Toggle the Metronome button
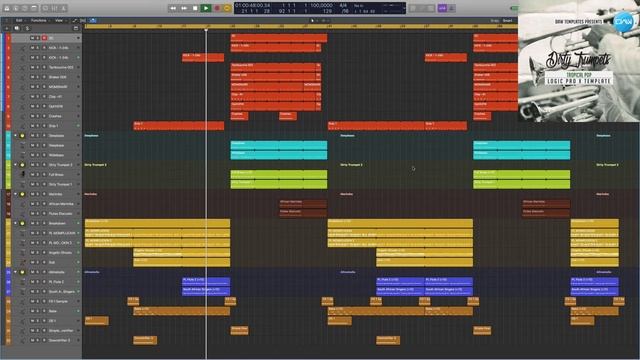640x360 pixels. click(x=452, y=8)
